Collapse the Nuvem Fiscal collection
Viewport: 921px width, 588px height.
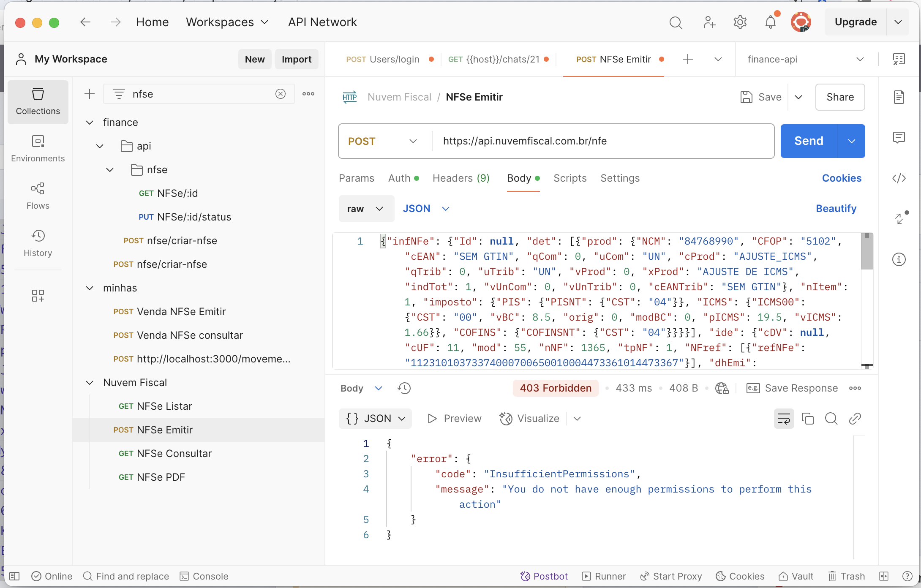(90, 383)
